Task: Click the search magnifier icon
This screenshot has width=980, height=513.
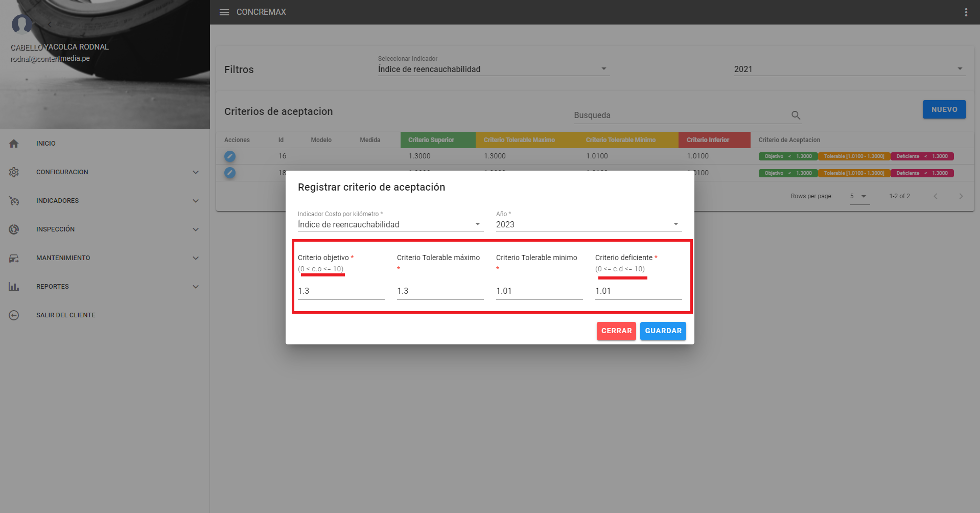Action: [796, 115]
